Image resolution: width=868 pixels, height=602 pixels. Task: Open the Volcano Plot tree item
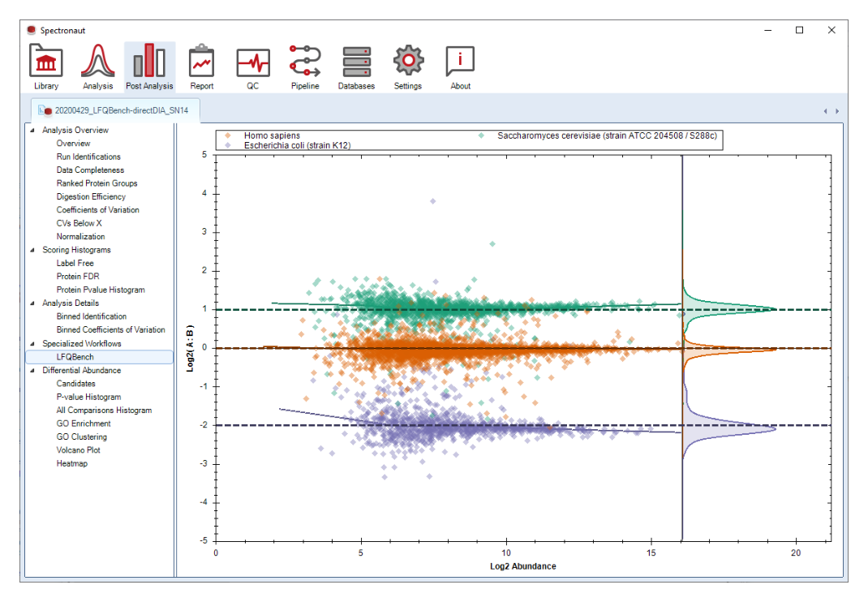click(x=78, y=449)
